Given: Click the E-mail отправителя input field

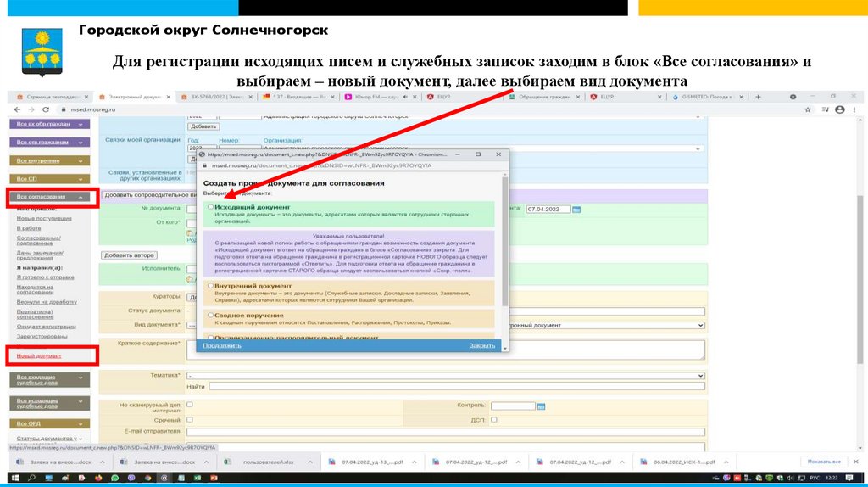Looking at the screenshot, I should (446, 432).
